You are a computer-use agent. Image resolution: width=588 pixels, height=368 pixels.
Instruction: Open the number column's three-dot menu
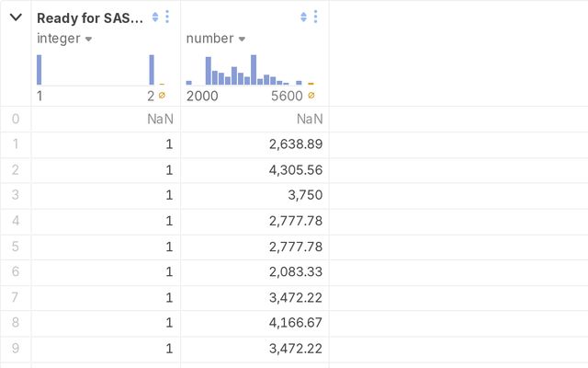pos(316,17)
